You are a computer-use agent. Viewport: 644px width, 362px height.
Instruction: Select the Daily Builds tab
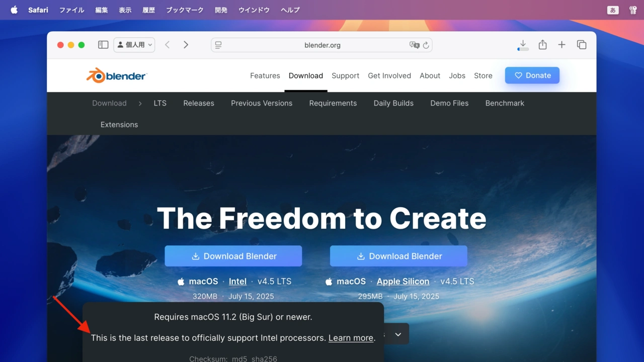pos(393,103)
